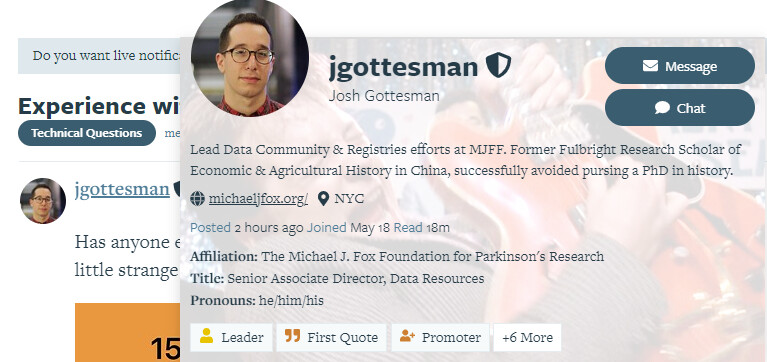Click the speech bubble icon in Chat button
This screenshot has width=767, height=362.
coord(662,108)
